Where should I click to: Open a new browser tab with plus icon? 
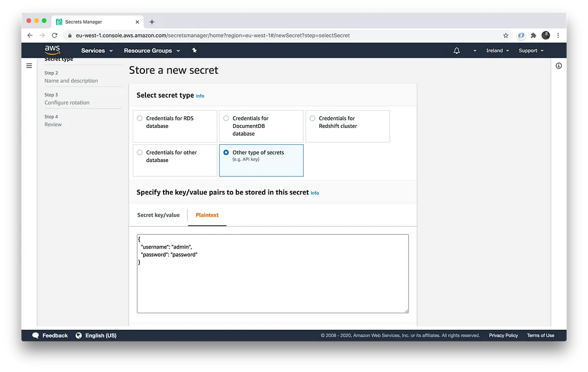(x=152, y=22)
